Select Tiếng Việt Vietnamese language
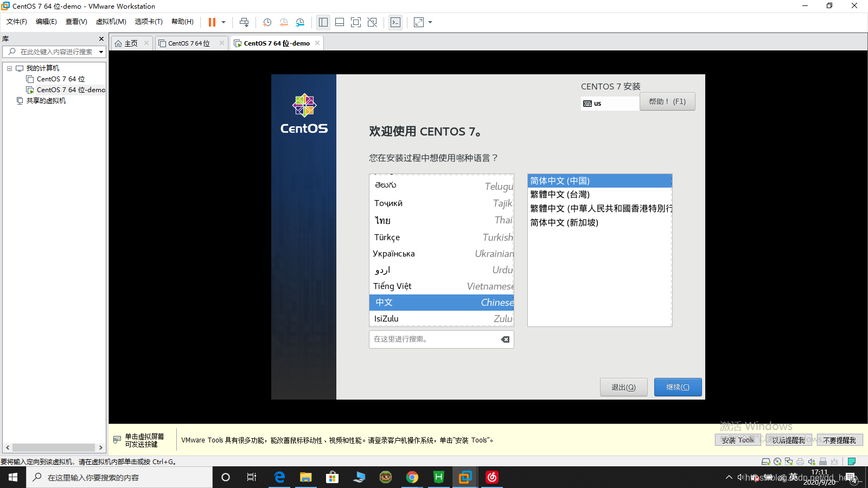This screenshot has height=488, width=868. pyautogui.click(x=442, y=286)
